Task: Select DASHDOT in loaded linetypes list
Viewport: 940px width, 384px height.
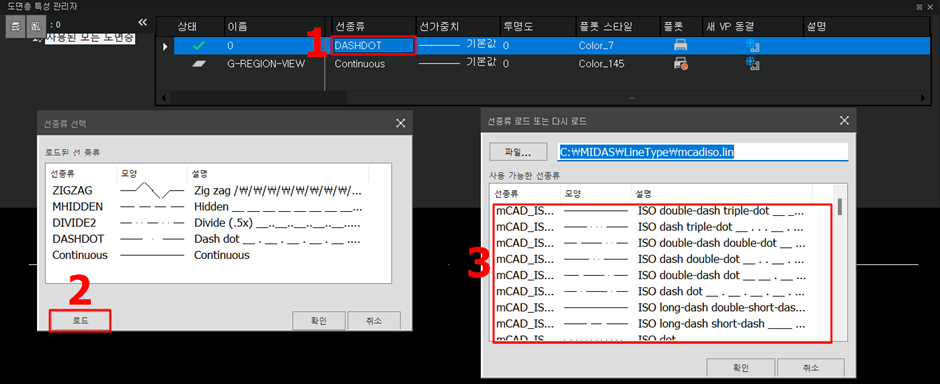Action: point(207,239)
